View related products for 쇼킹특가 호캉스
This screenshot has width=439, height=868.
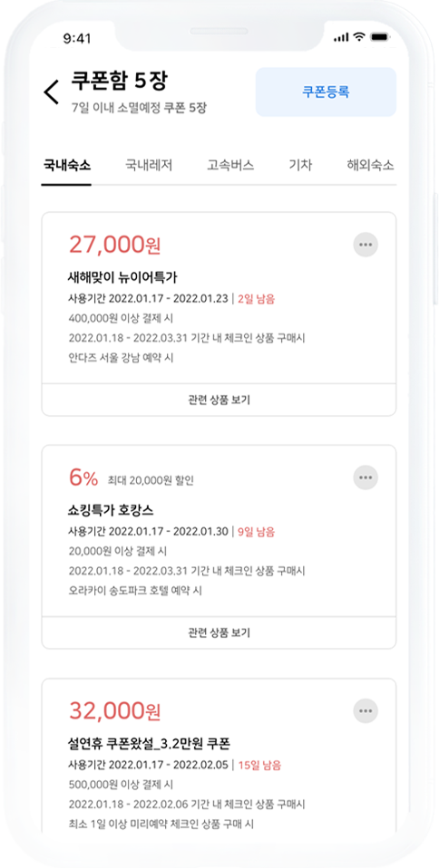pos(219,632)
